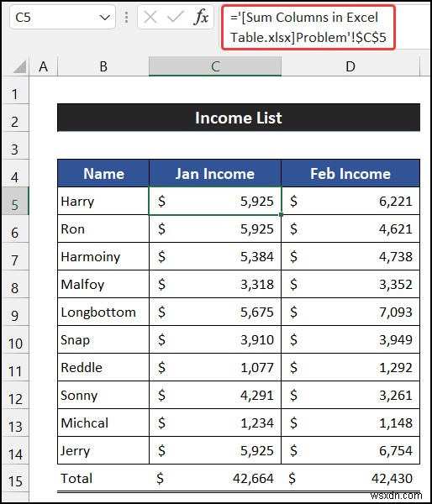Click inside the Name Box showing C5
The width and height of the screenshot is (432, 504).
click(x=55, y=18)
